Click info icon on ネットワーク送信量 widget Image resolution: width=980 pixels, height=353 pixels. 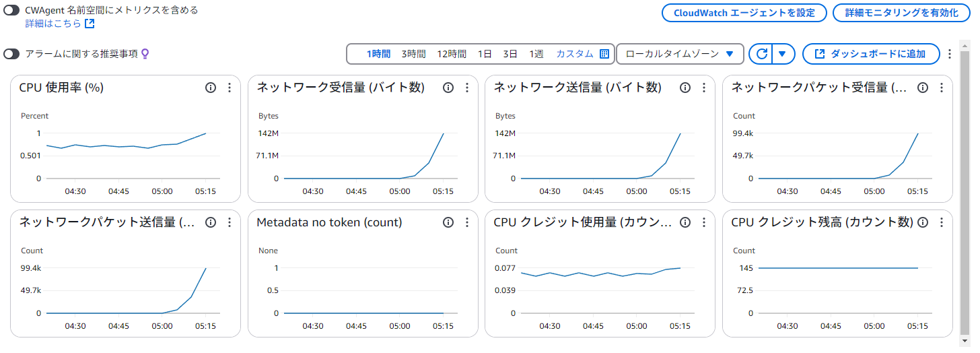[685, 88]
